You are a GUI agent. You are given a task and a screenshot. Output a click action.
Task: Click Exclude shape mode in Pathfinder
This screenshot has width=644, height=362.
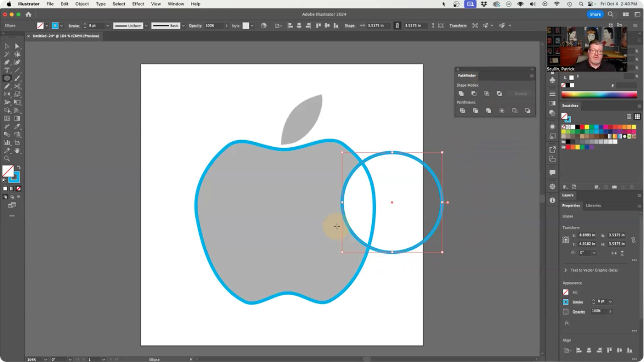click(499, 94)
